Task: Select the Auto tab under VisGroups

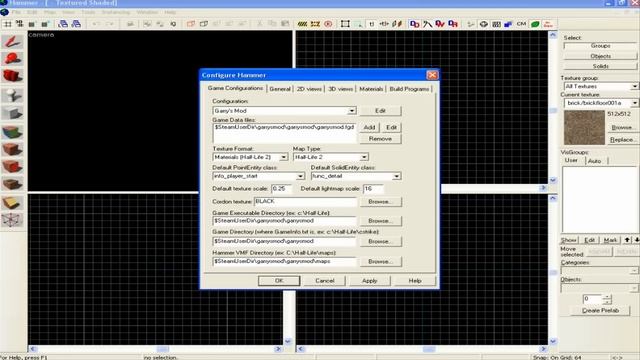Action: [x=595, y=161]
